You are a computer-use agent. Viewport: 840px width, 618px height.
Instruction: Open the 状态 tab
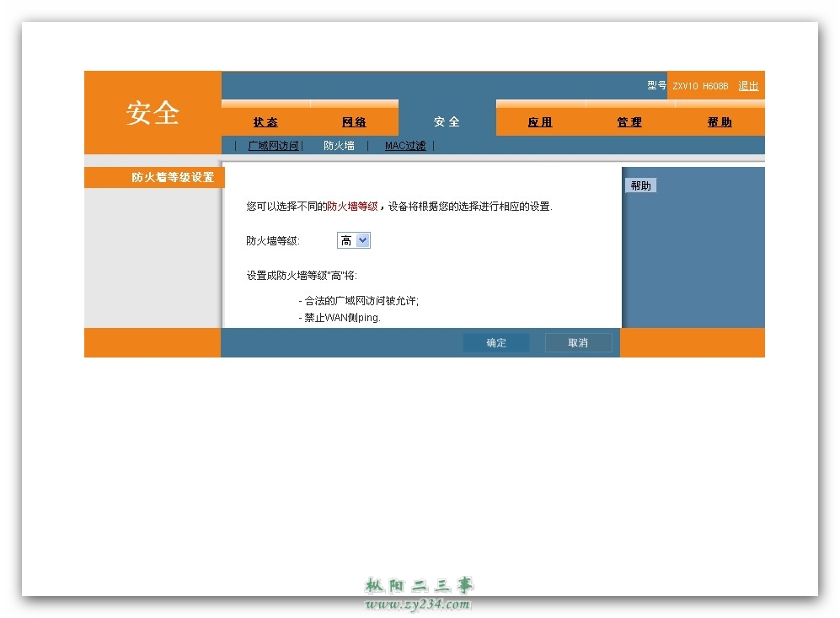(265, 122)
